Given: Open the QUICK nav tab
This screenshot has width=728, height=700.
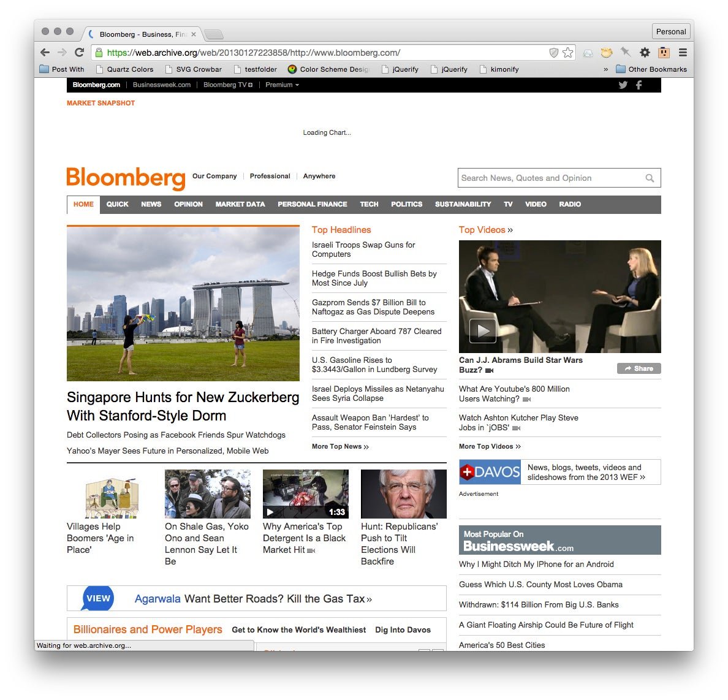Looking at the screenshot, I should [x=117, y=204].
